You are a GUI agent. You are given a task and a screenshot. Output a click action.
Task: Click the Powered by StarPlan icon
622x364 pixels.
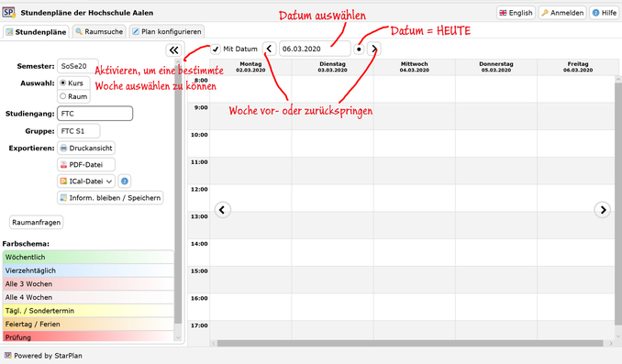point(8,355)
